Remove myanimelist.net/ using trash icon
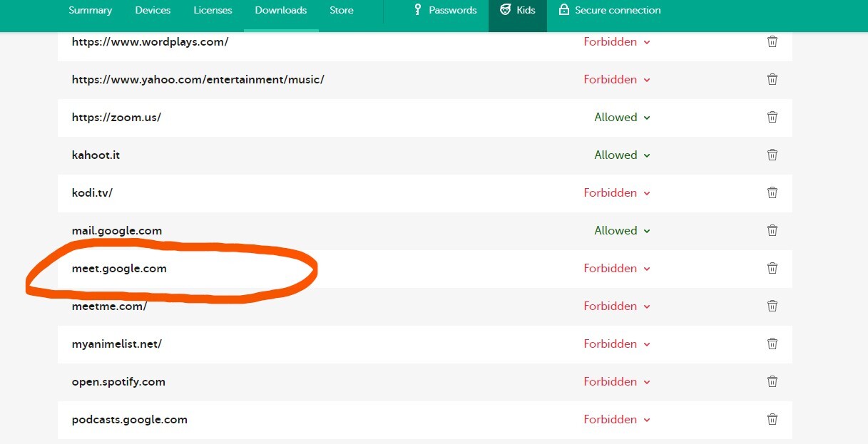This screenshot has width=868, height=444. point(772,344)
